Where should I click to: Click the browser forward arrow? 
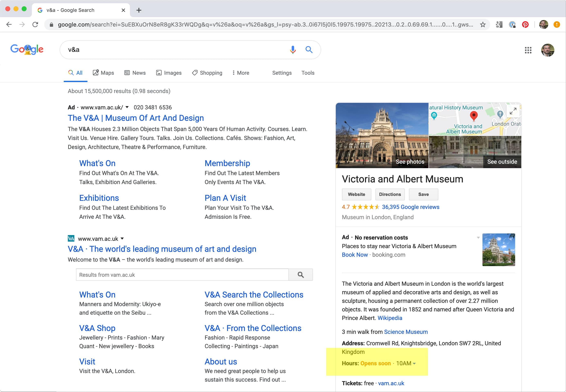point(22,24)
